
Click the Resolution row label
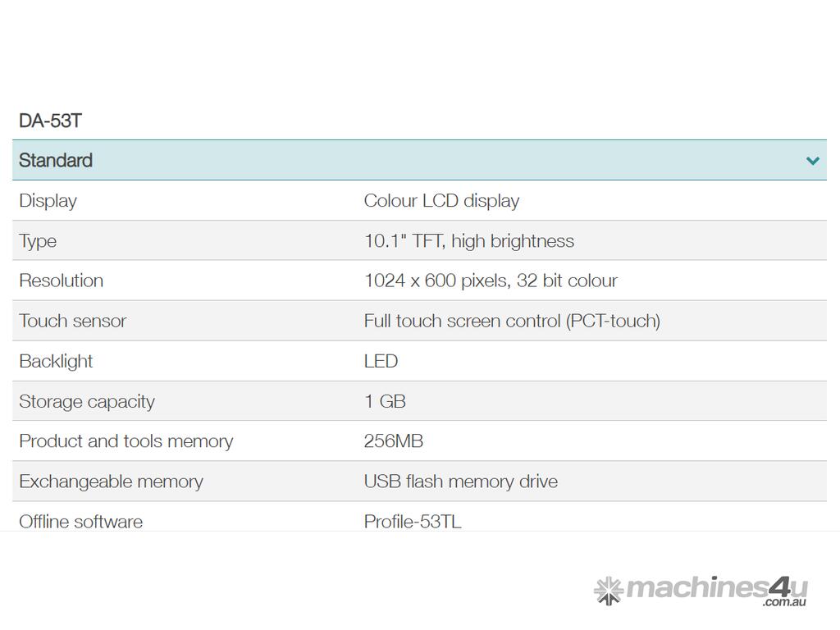[61, 281]
